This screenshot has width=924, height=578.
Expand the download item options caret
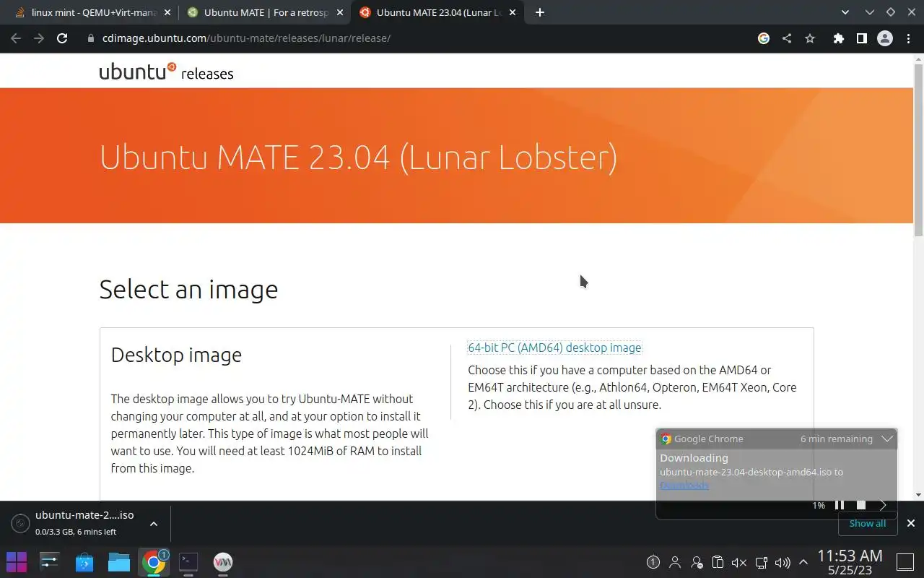(x=154, y=523)
